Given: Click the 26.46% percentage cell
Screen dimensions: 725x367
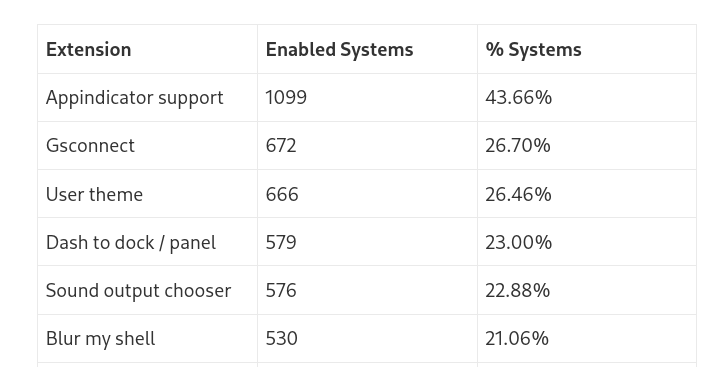Looking at the screenshot, I should click(587, 194).
